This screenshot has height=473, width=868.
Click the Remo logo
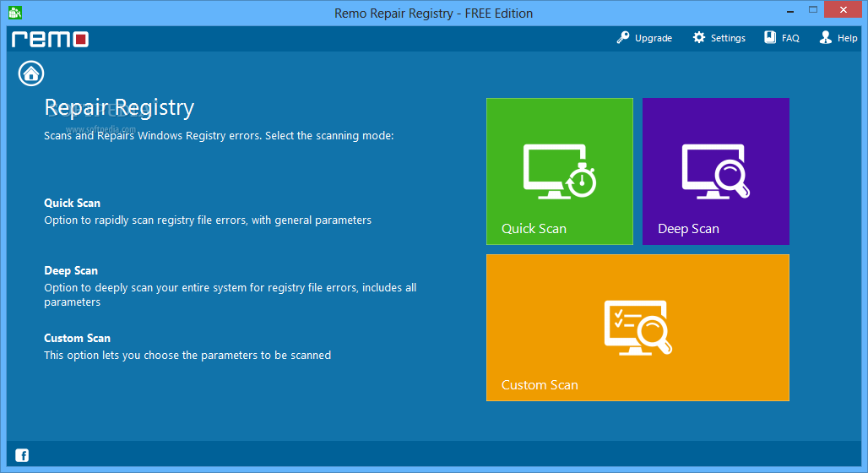coord(51,39)
